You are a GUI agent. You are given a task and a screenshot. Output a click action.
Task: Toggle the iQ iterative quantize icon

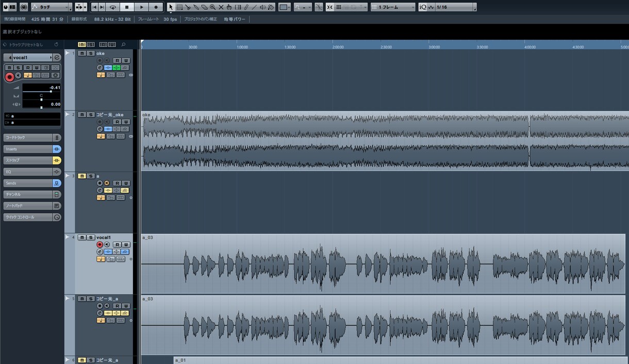pyautogui.click(x=423, y=7)
